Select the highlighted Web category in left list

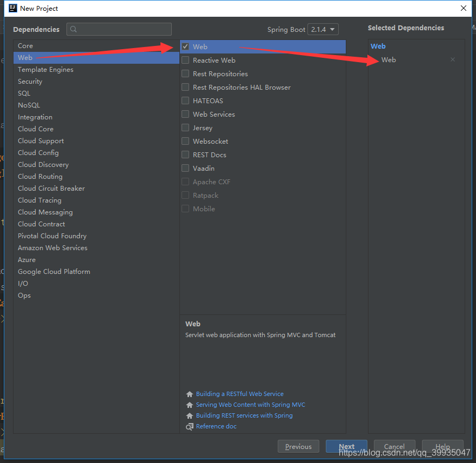click(x=96, y=57)
